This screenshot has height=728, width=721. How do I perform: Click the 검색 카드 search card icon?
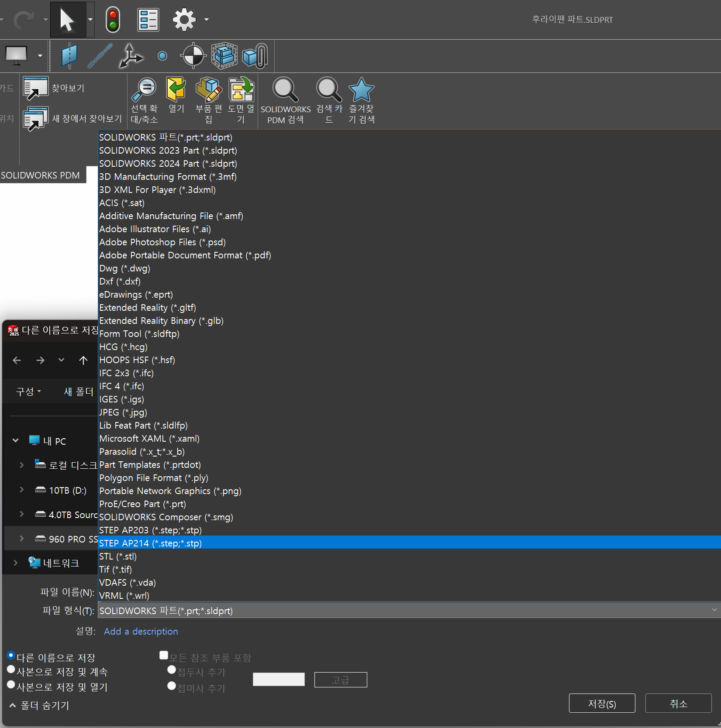click(x=329, y=90)
